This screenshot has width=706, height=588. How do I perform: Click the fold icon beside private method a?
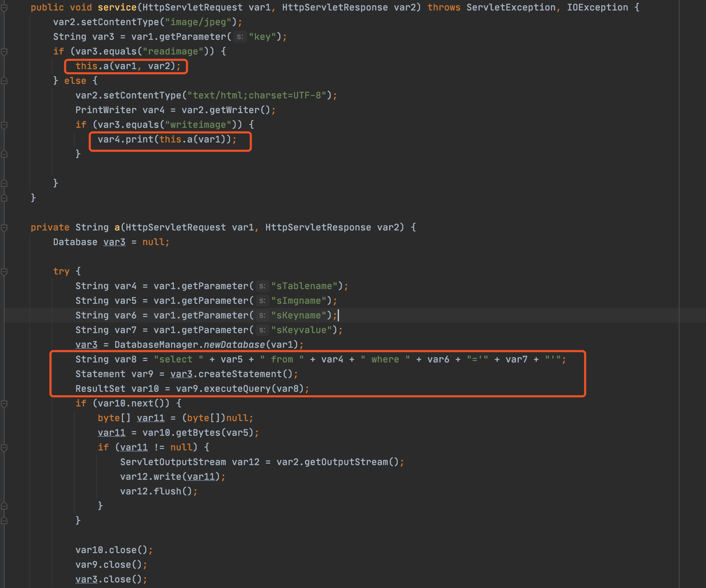(4, 227)
